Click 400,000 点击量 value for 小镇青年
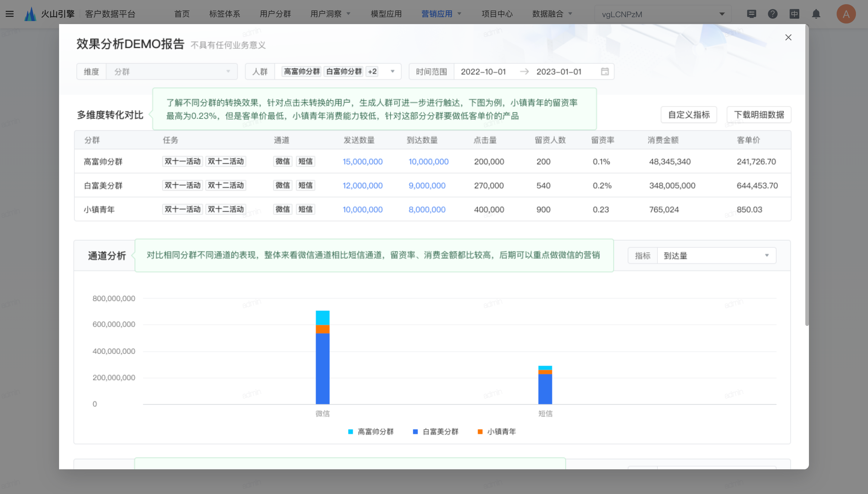This screenshot has height=494, width=868. tap(489, 210)
